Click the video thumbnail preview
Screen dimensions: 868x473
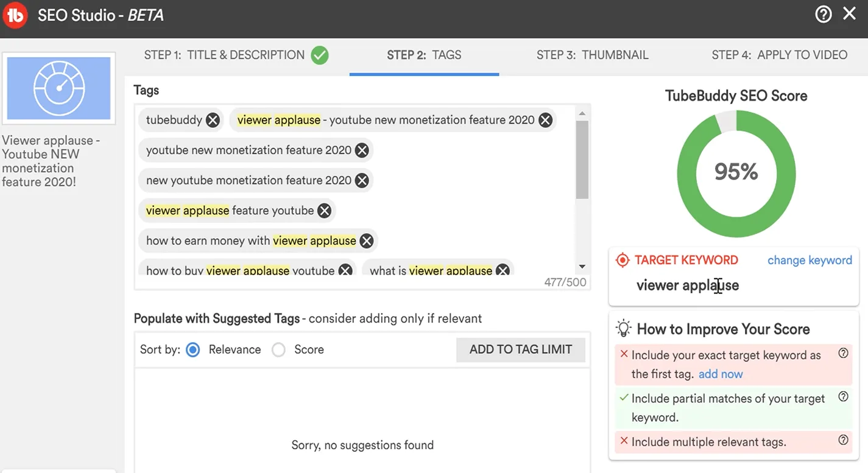[58, 88]
